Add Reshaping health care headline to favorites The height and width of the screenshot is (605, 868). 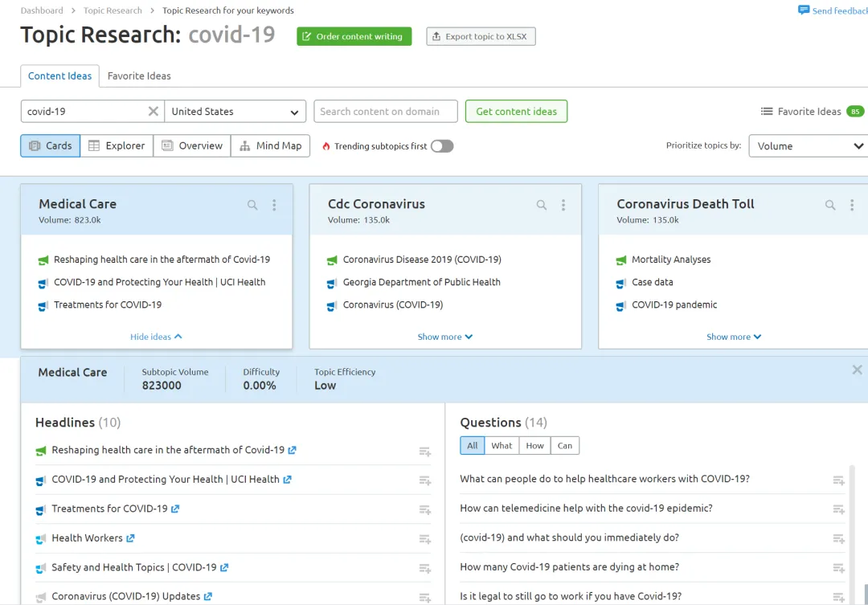[x=424, y=452]
